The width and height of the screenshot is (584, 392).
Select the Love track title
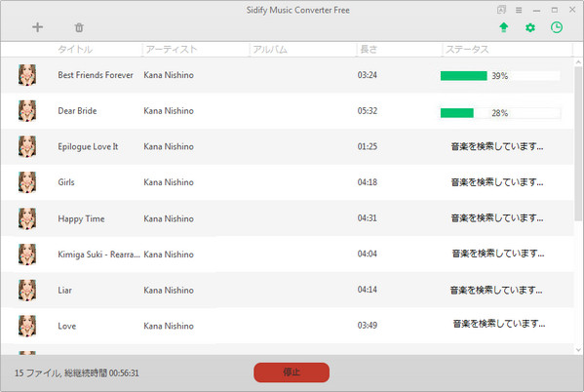pos(66,326)
